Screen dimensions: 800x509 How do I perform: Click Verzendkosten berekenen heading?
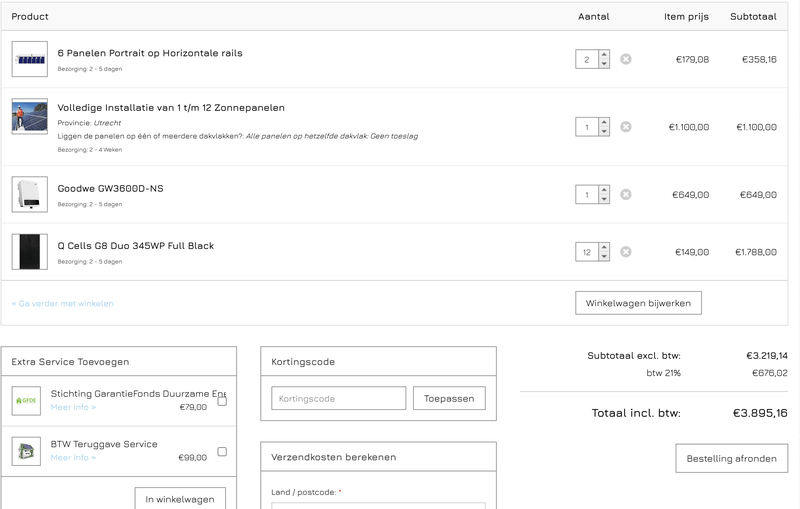pos(334,457)
